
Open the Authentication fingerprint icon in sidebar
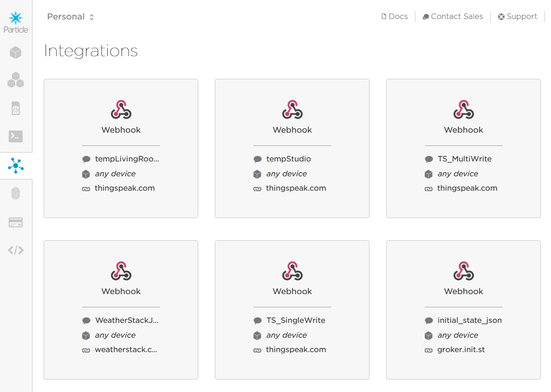click(15, 193)
